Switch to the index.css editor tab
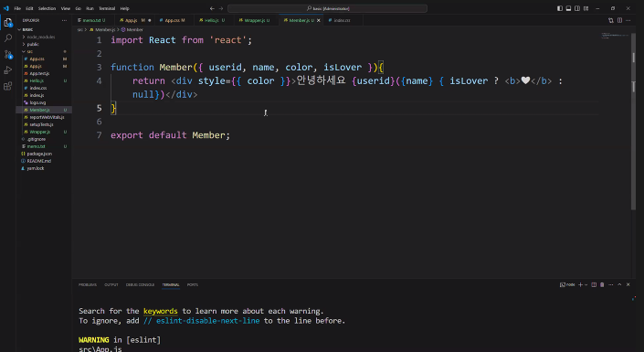 [x=342, y=20]
